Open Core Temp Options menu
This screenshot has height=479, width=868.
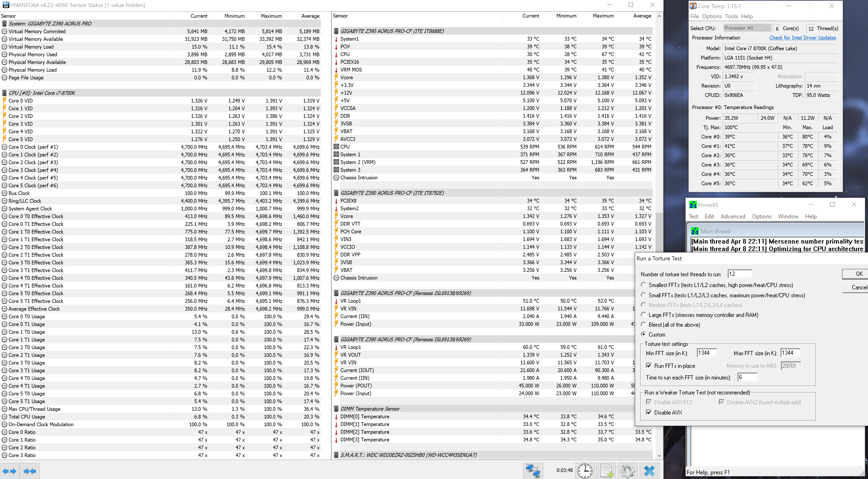click(x=712, y=16)
